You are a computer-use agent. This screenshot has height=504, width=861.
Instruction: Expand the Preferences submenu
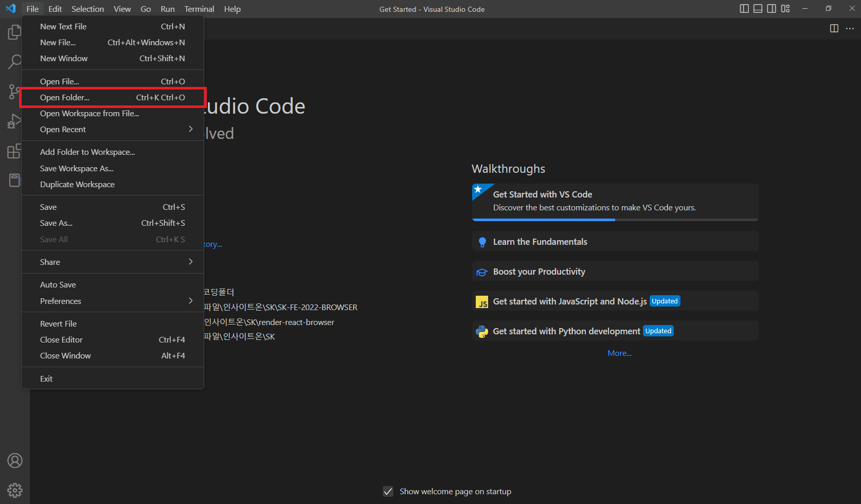coord(113,301)
